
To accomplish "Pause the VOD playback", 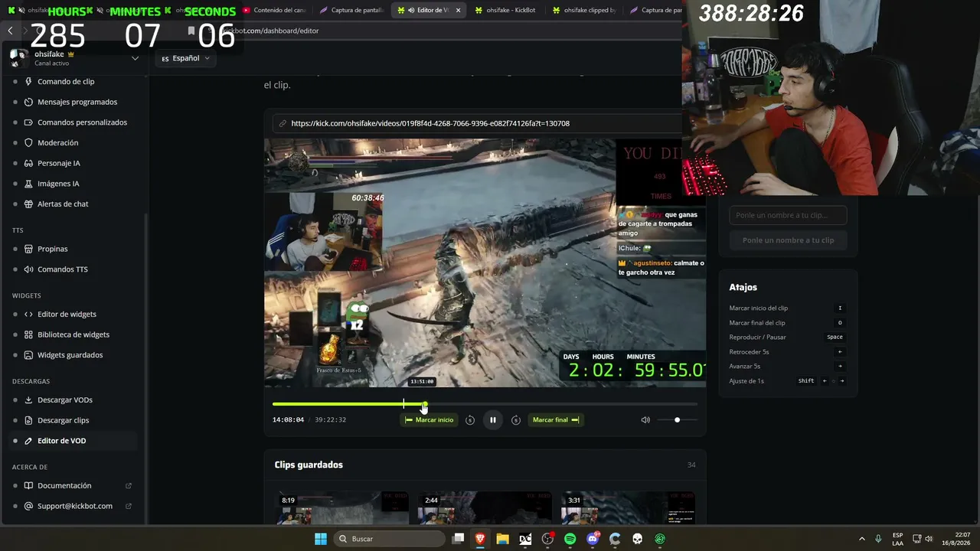I will coord(493,419).
